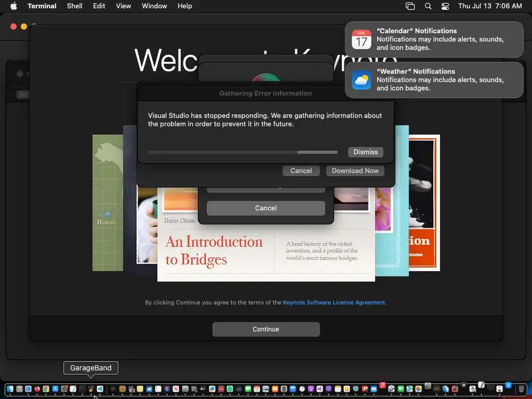This screenshot has width=532, height=399.
Task: Open the Terminal application menu
Action: 42,6
